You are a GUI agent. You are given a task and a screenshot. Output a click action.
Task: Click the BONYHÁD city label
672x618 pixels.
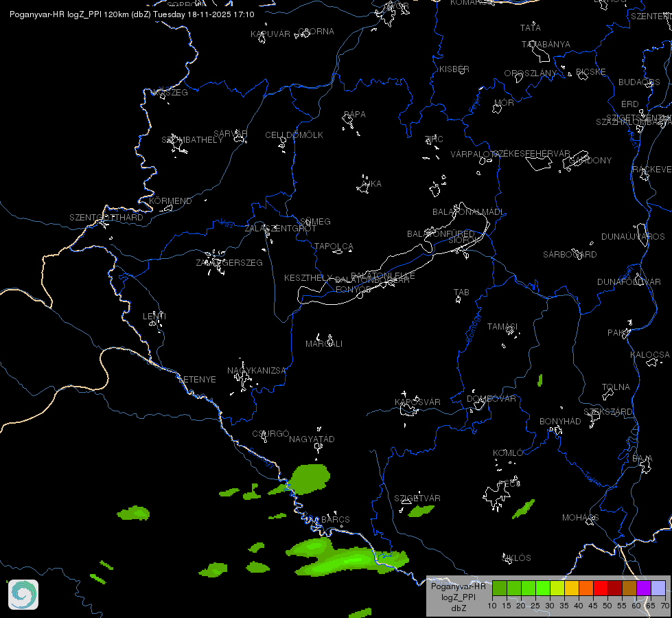pyautogui.click(x=560, y=421)
